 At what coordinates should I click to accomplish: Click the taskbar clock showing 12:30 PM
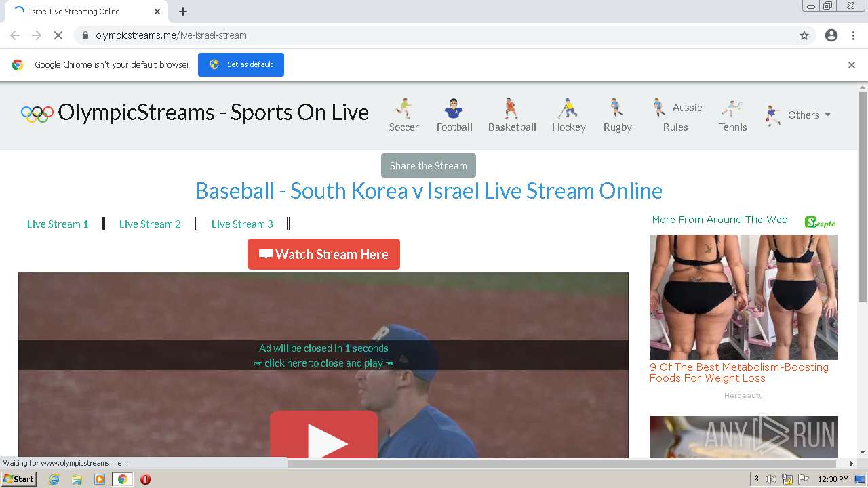pos(833,479)
